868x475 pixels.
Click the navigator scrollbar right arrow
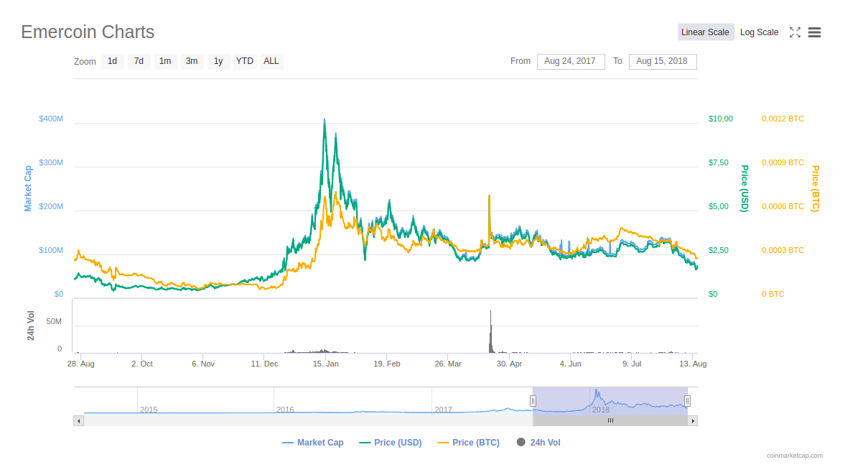(x=693, y=421)
